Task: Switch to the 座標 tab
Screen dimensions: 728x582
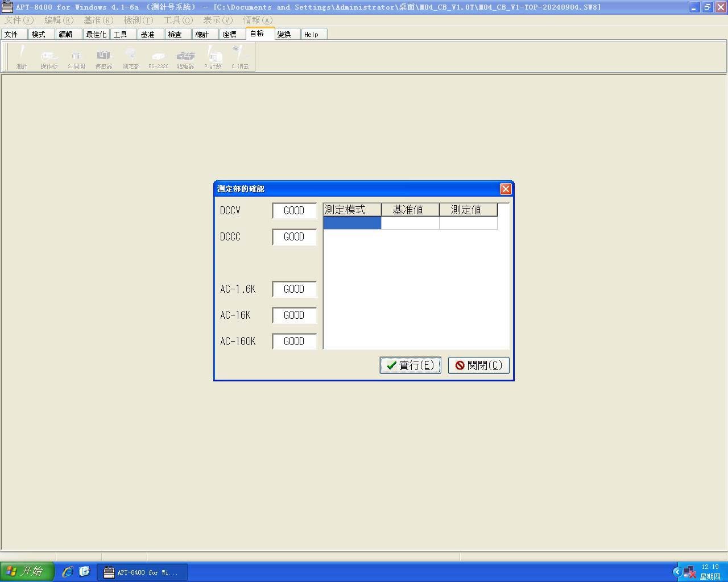Action: (233, 34)
